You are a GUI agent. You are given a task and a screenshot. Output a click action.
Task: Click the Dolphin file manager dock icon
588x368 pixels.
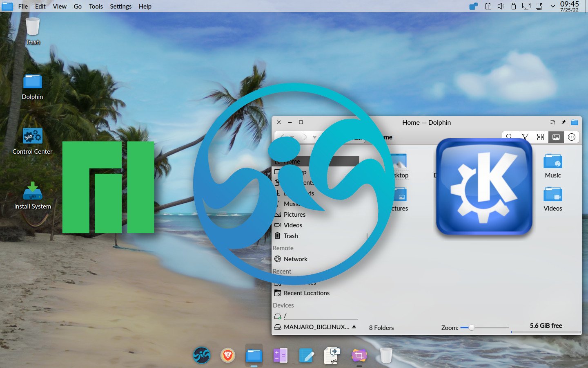pos(254,355)
